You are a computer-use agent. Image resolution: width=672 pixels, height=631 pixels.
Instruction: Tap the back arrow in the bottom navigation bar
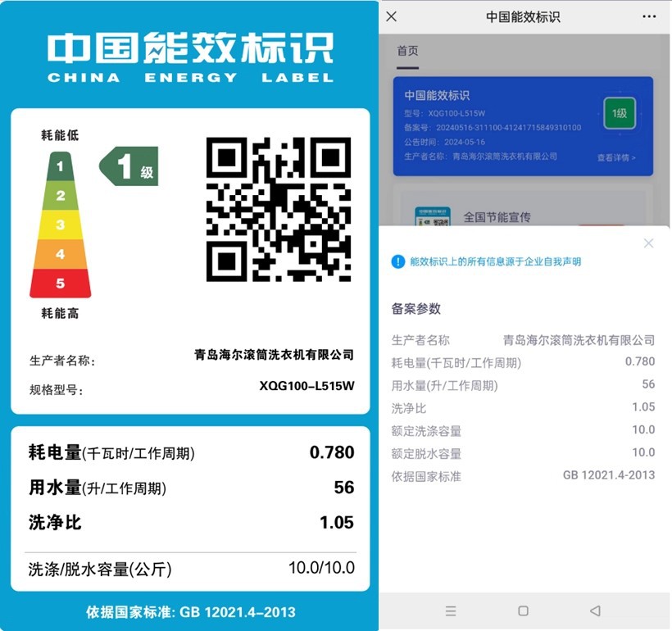point(596,611)
